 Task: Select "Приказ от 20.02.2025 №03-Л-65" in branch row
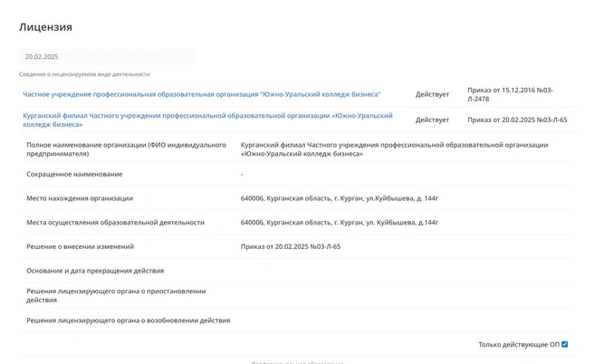point(517,120)
